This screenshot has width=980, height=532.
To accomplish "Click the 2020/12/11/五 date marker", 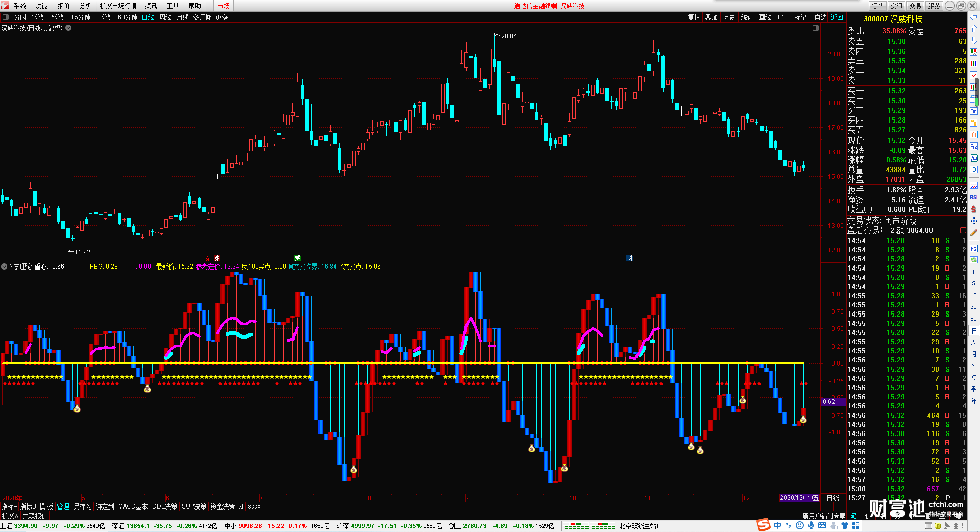I will point(799,498).
